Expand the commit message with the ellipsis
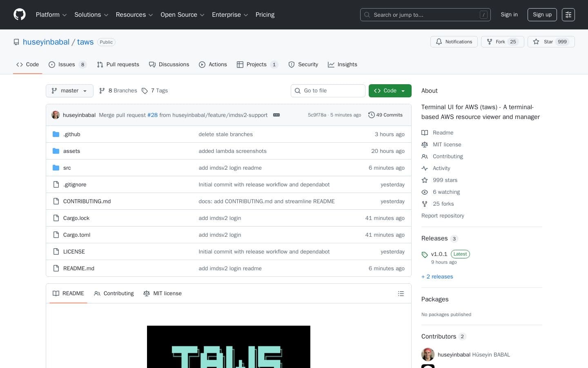Image resolution: width=588 pixels, height=368 pixels. (276, 115)
